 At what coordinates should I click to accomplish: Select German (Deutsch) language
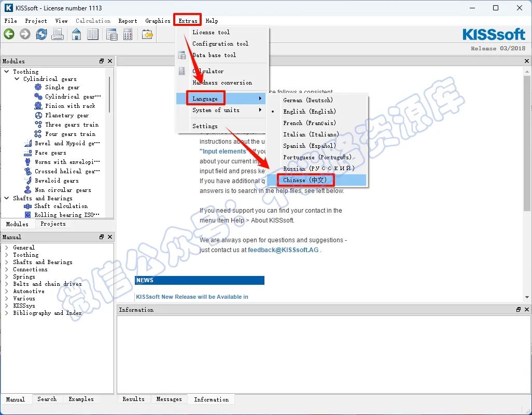coord(317,100)
